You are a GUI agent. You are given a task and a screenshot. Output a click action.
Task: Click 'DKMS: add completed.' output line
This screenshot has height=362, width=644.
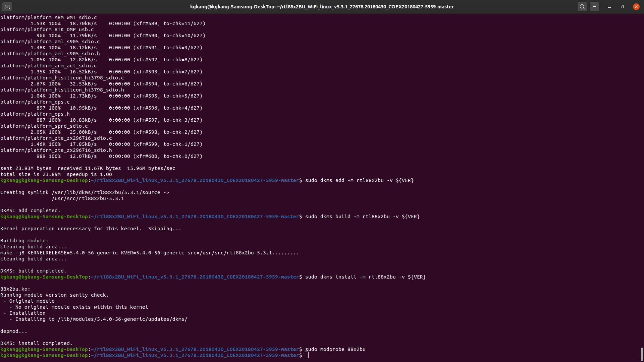pyautogui.click(x=30, y=210)
